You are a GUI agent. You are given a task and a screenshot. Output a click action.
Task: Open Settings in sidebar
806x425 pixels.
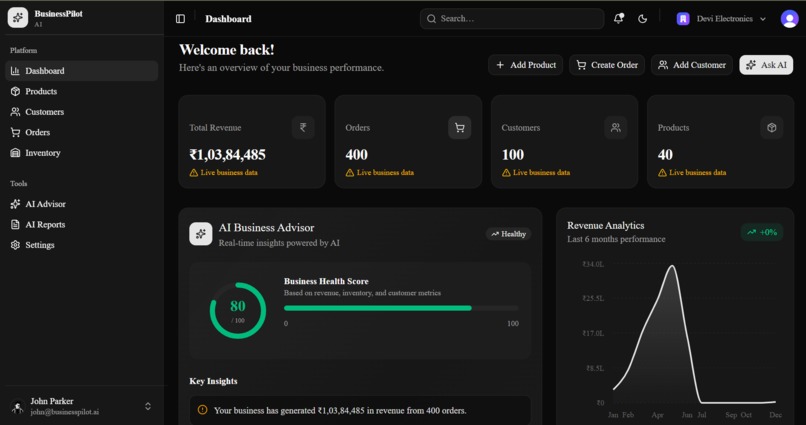click(x=82, y=245)
